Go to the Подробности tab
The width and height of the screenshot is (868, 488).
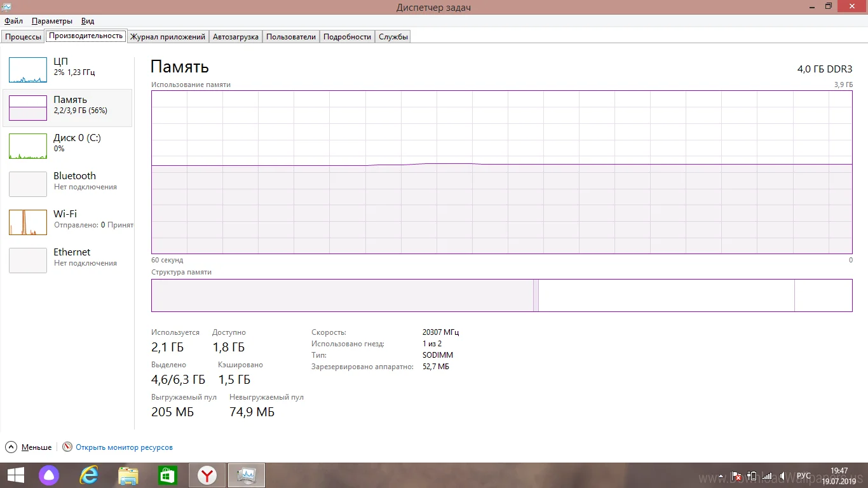click(x=347, y=37)
